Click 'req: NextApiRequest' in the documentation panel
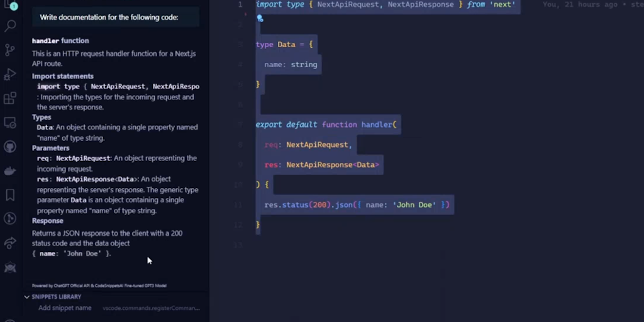 tap(74, 158)
